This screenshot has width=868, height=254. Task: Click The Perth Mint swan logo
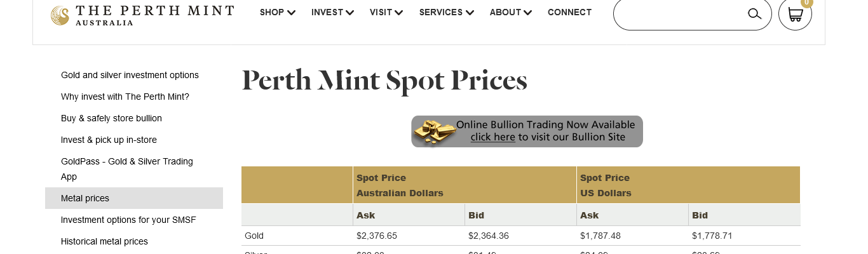pyautogui.click(x=60, y=15)
